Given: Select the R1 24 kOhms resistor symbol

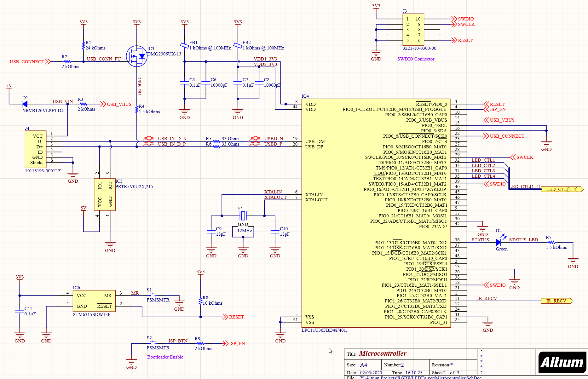Looking at the screenshot, I should coord(84,46).
